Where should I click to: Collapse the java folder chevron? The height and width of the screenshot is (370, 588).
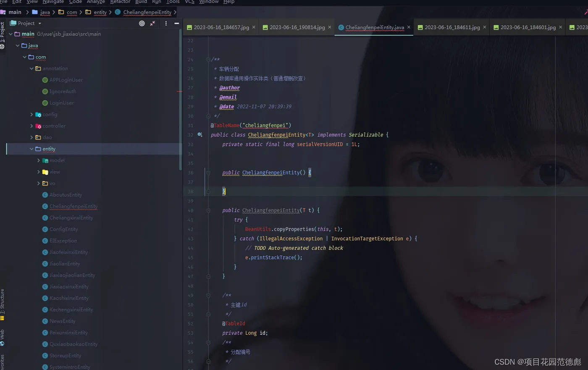[x=18, y=45]
